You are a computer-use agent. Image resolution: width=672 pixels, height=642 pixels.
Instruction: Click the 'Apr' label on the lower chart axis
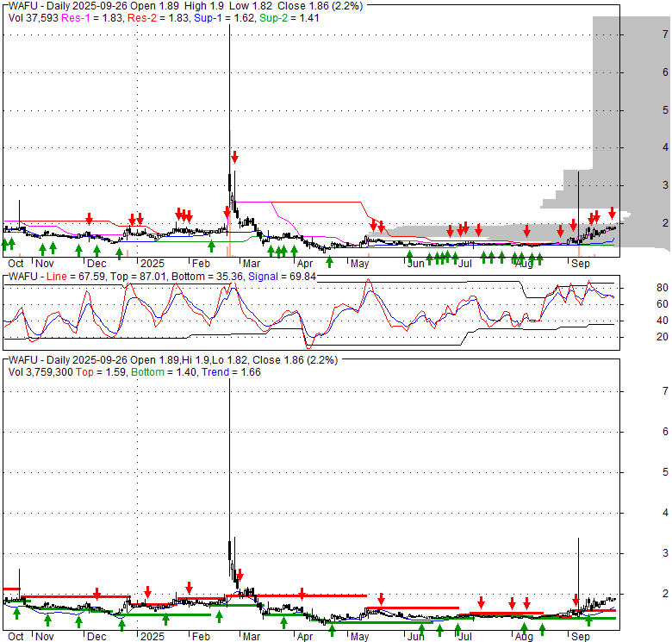tap(305, 637)
